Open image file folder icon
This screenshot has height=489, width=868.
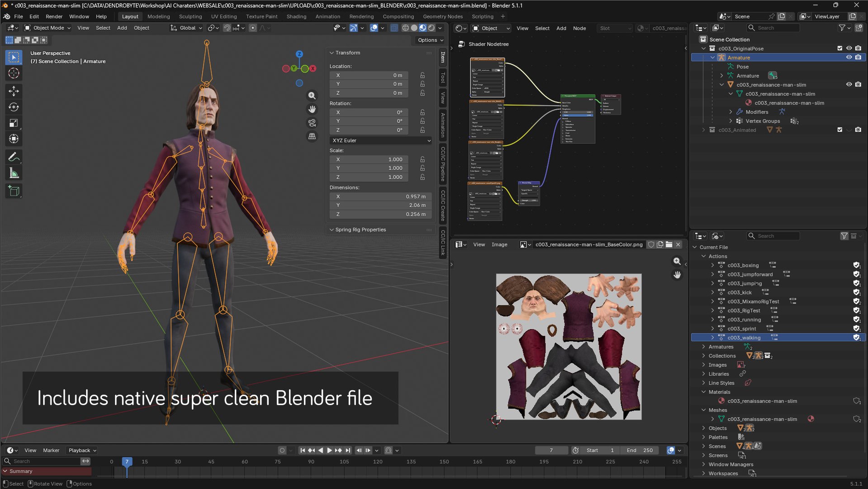(x=669, y=244)
